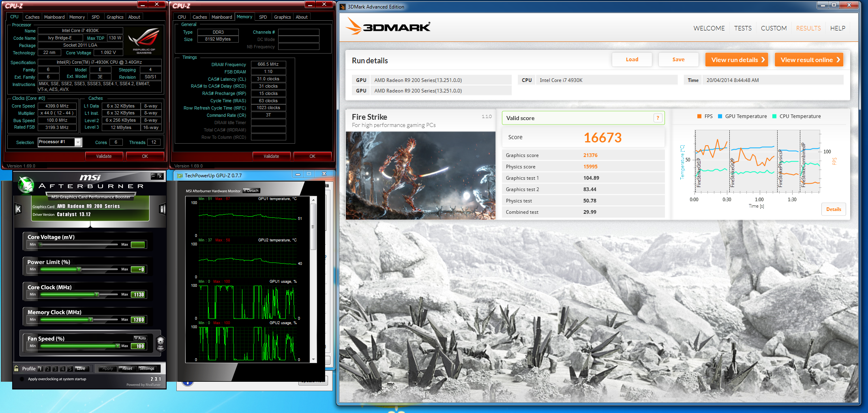Click the Memory Clock 1280 value field
The width and height of the screenshot is (868, 413).
139,320
